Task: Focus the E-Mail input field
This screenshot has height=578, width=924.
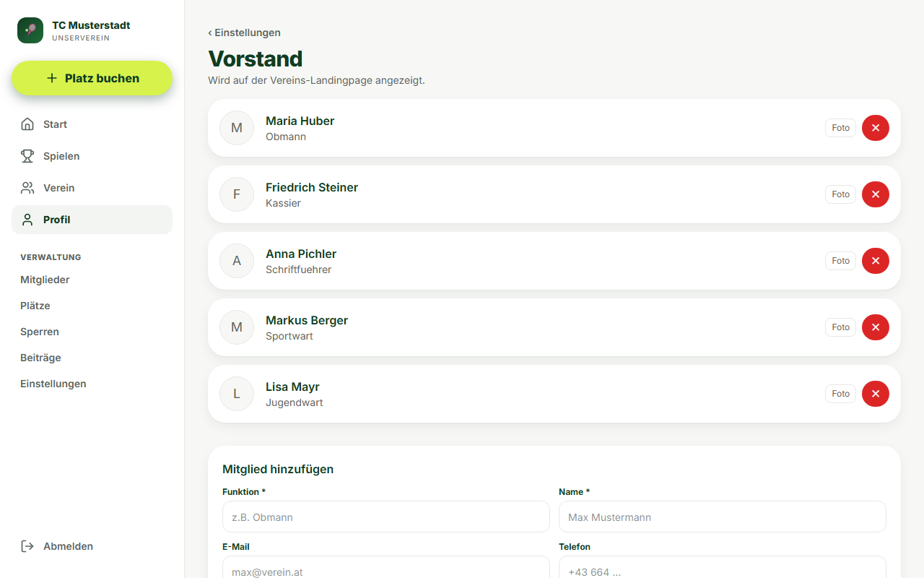Action: click(386, 567)
